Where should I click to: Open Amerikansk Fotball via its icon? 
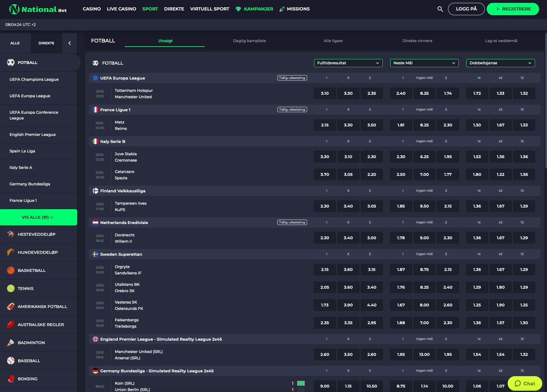click(10, 306)
